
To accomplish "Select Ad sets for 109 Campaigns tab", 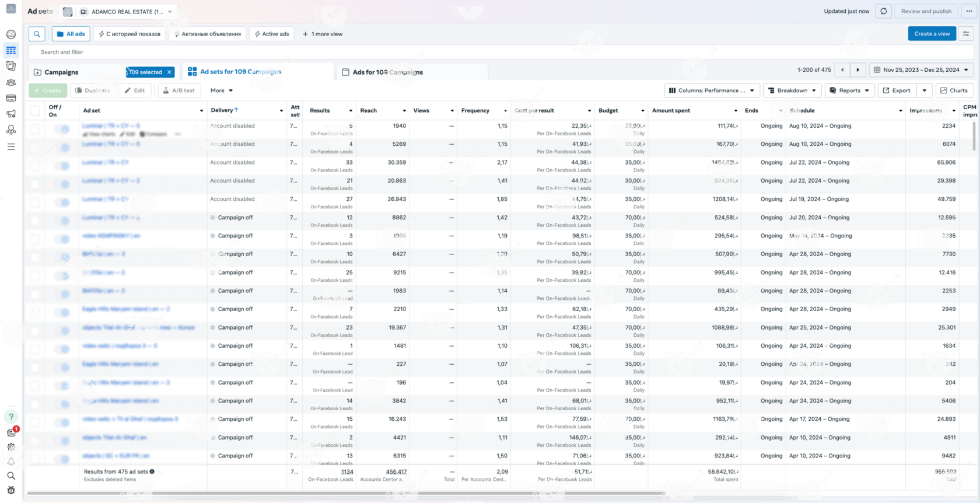I will [x=258, y=72].
